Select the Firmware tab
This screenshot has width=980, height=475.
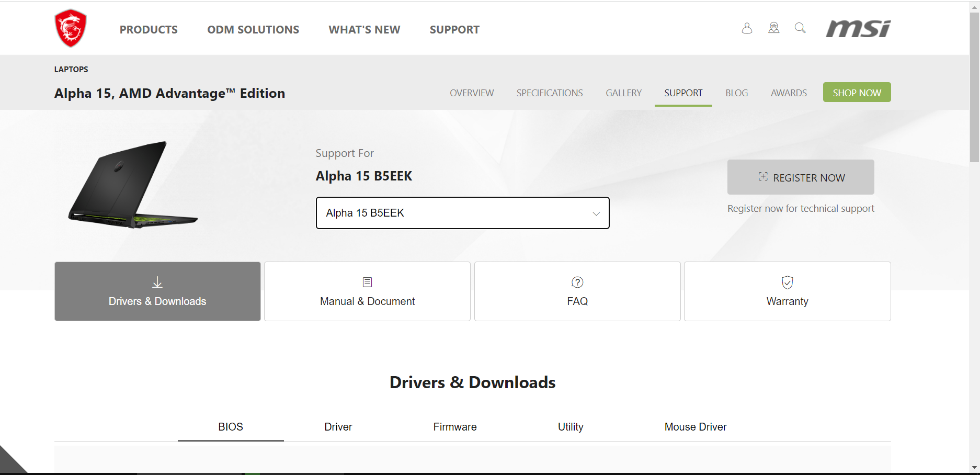click(455, 427)
